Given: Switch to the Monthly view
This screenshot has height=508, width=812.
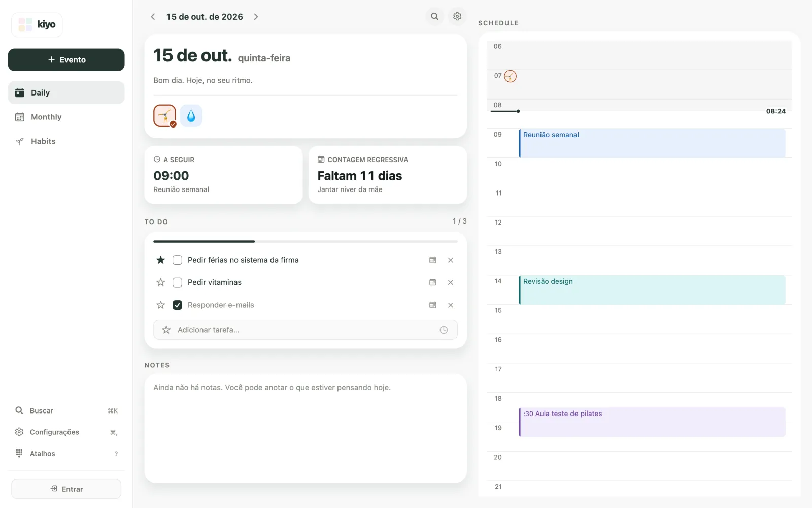Looking at the screenshot, I should [66, 117].
